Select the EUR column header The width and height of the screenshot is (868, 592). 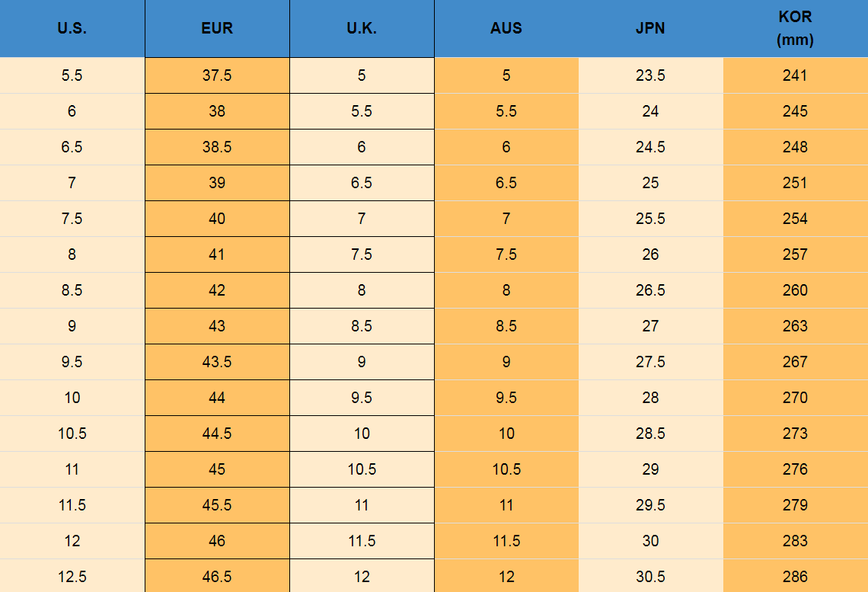click(x=217, y=29)
